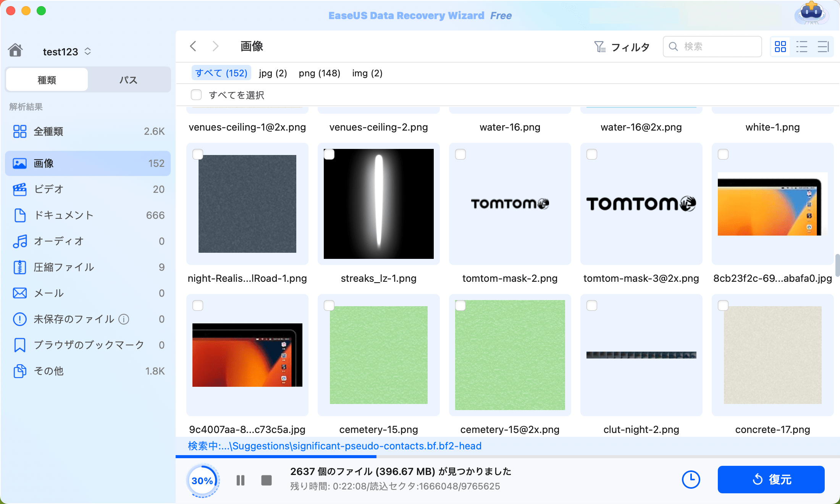Check the 9c4007aa-8...c73c5a.jpg checkbox

198,305
